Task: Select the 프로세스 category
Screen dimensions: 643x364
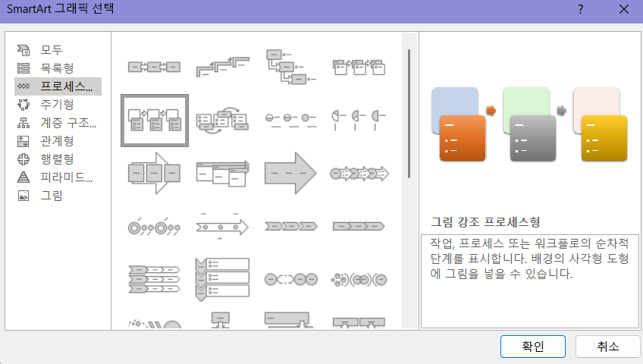Action: click(58, 86)
